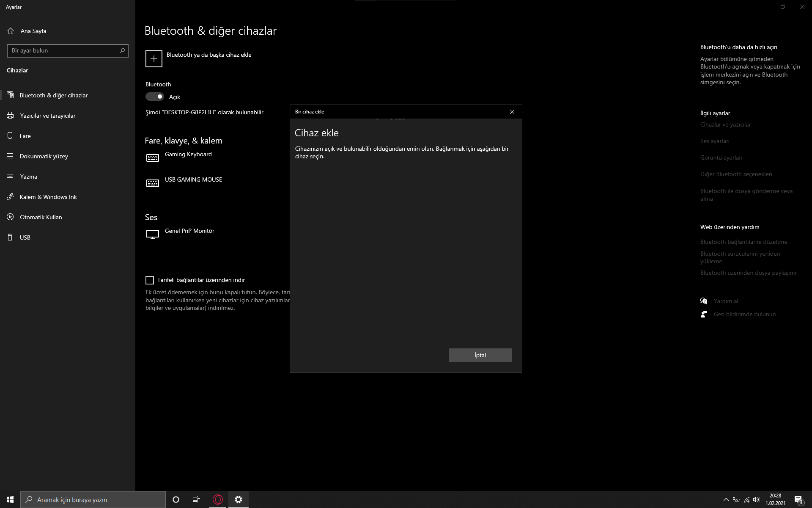Close the Bir cihaz ekle dialog
Image resolution: width=812 pixels, height=508 pixels.
(x=512, y=112)
